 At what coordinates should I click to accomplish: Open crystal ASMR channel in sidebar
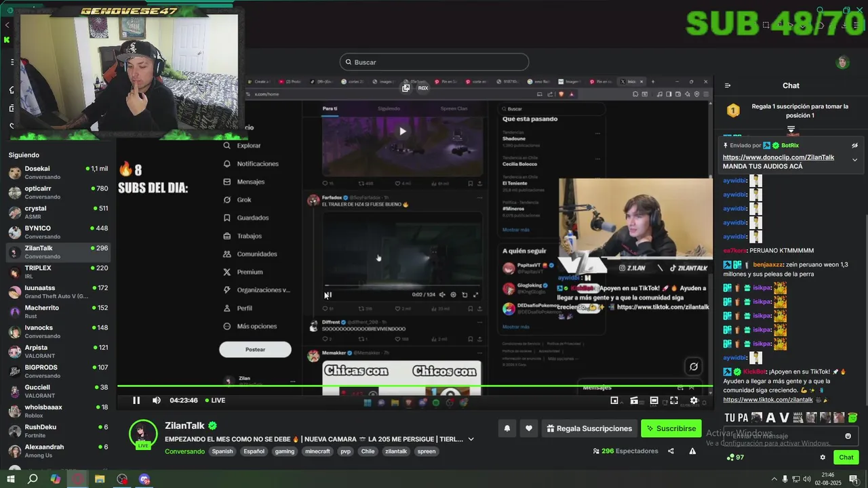58,212
